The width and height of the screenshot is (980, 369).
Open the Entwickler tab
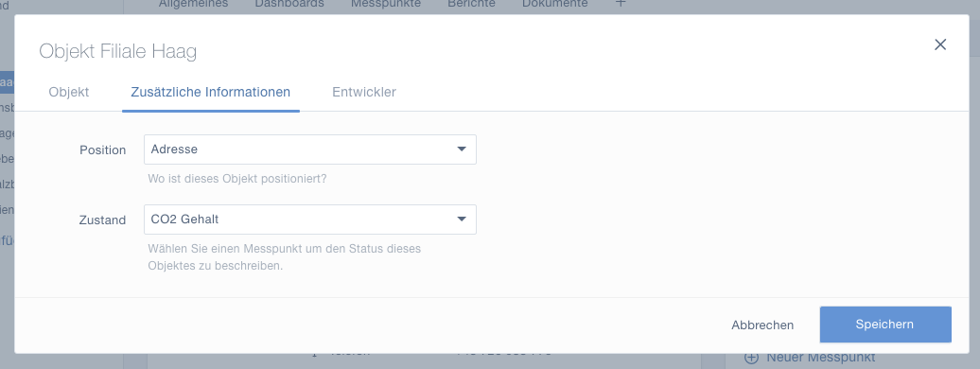tap(364, 92)
